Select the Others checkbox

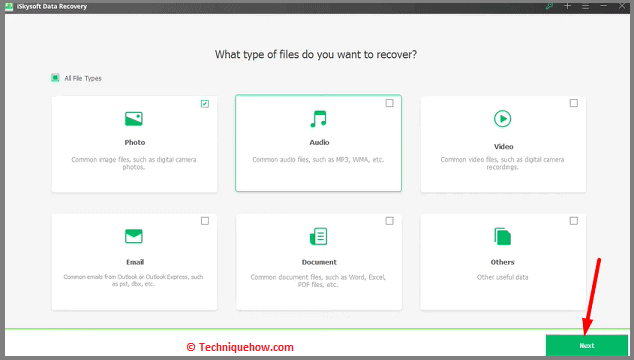[x=574, y=221]
